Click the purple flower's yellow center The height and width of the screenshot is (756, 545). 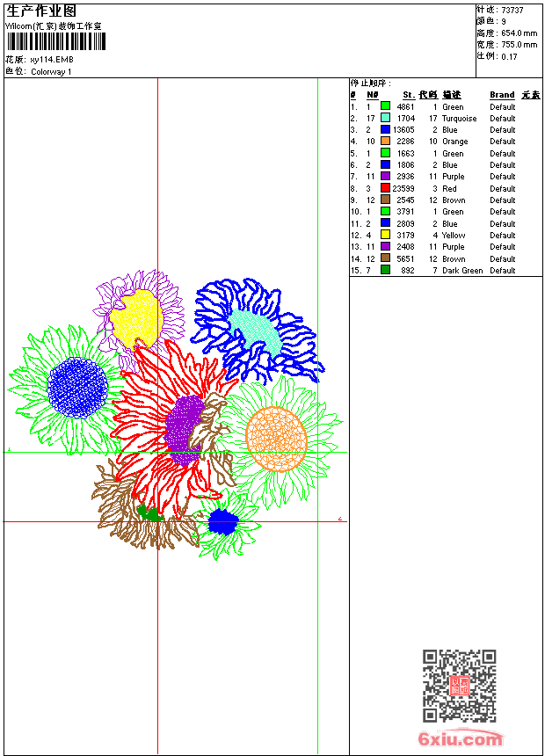(136, 318)
